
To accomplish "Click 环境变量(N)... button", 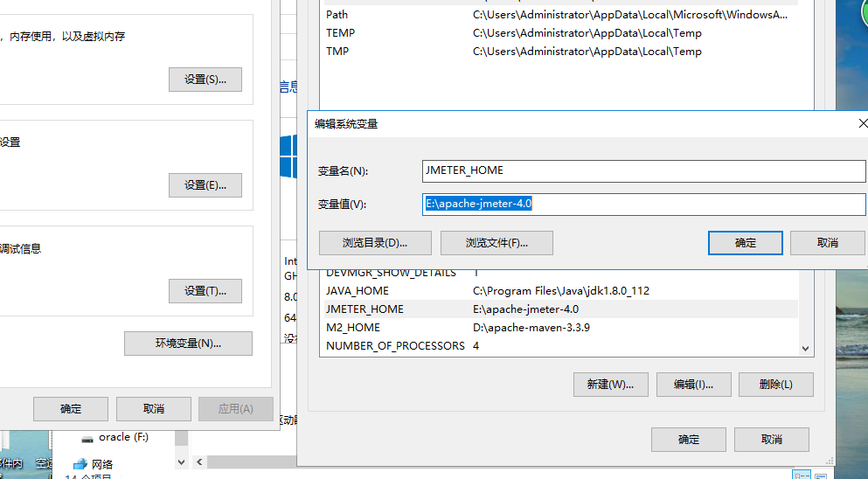I will [x=188, y=344].
